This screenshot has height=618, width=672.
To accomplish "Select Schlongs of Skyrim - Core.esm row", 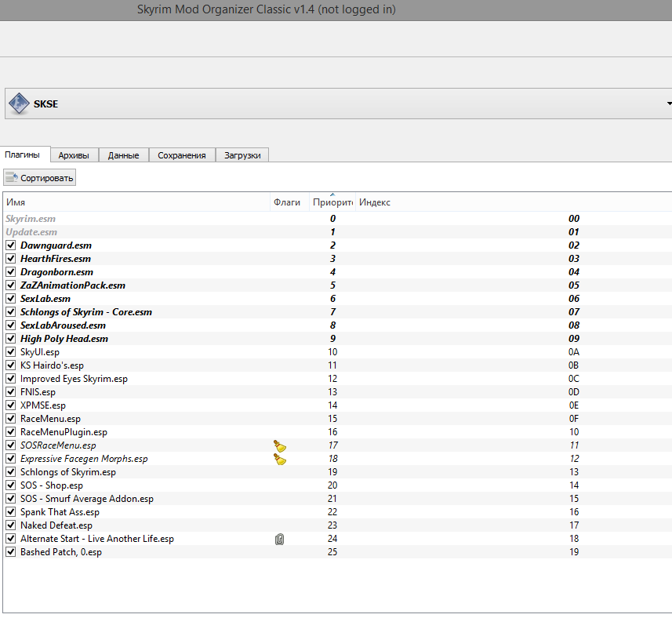I will click(x=337, y=312).
